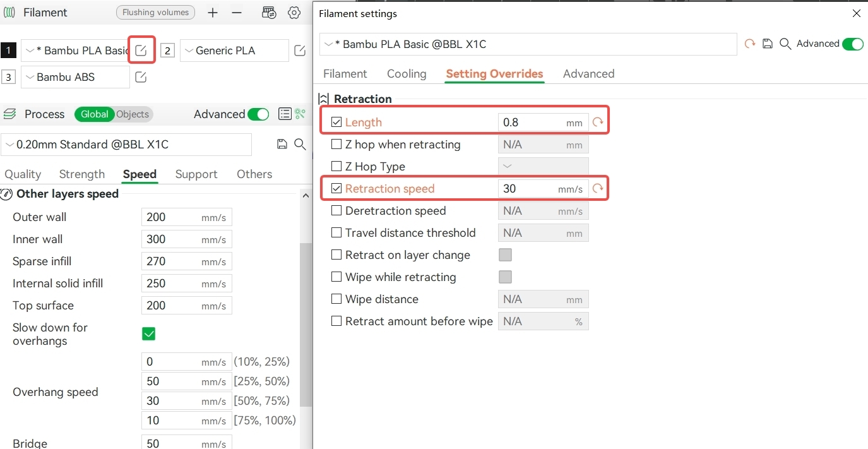Reset retraction Length to default value
The width and height of the screenshot is (868, 449).
(598, 123)
